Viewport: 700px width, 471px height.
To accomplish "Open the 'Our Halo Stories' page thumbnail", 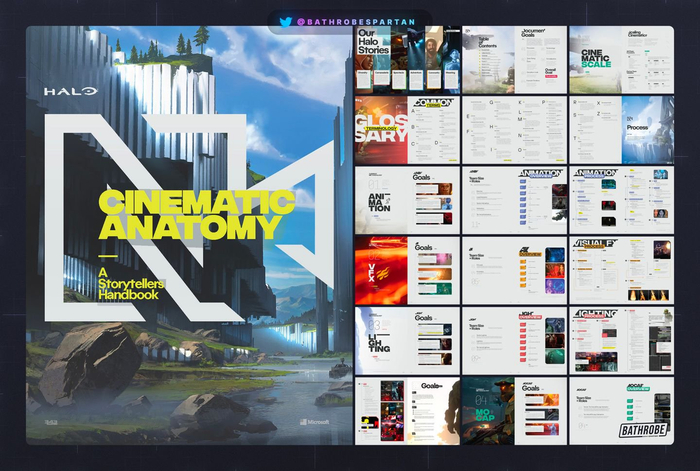I will (407, 59).
